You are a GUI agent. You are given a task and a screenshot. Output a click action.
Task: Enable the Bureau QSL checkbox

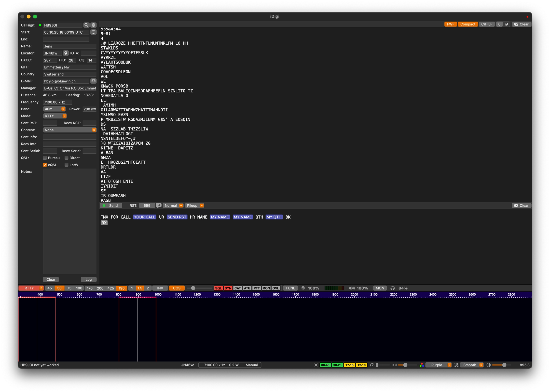pyautogui.click(x=45, y=158)
